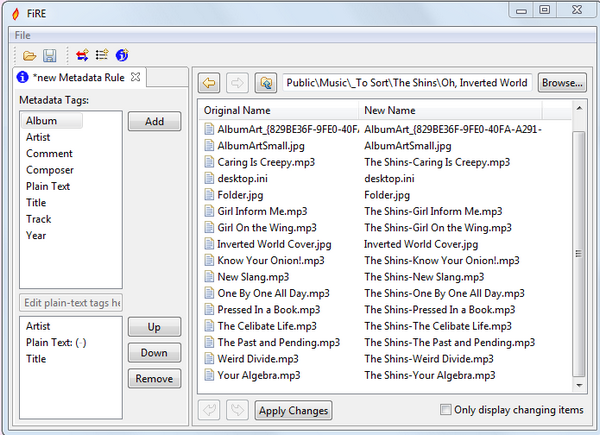
Task: Click the redo arrow button near Apply Changes
Action: pos(238,410)
